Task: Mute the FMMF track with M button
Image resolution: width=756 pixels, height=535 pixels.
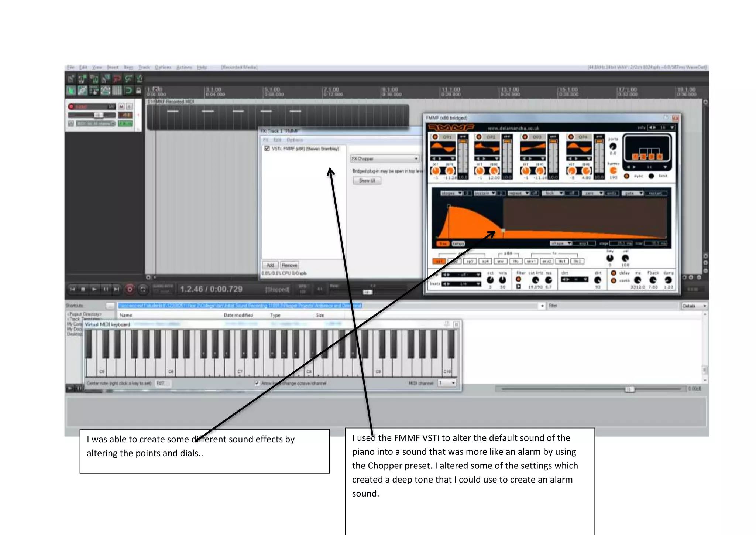Action: click(x=121, y=106)
